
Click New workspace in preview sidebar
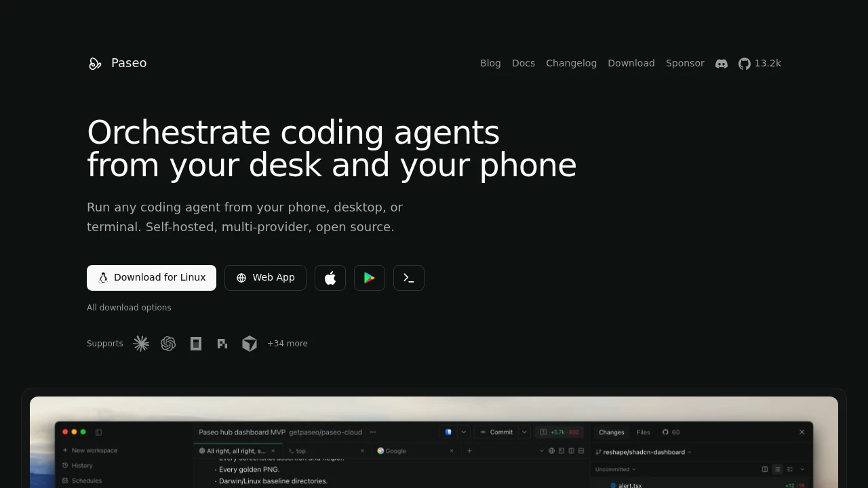tap(90, 450)
